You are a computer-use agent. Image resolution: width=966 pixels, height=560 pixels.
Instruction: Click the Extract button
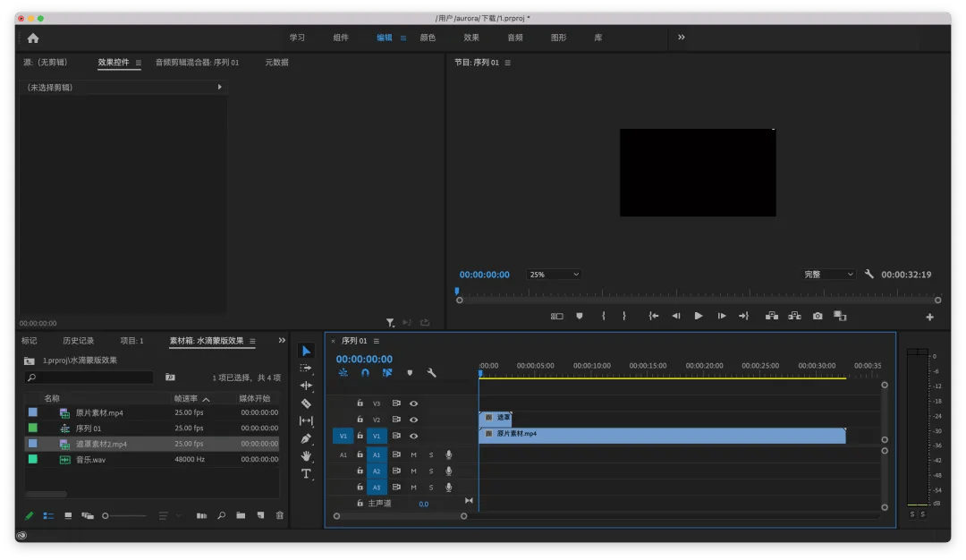795,316
